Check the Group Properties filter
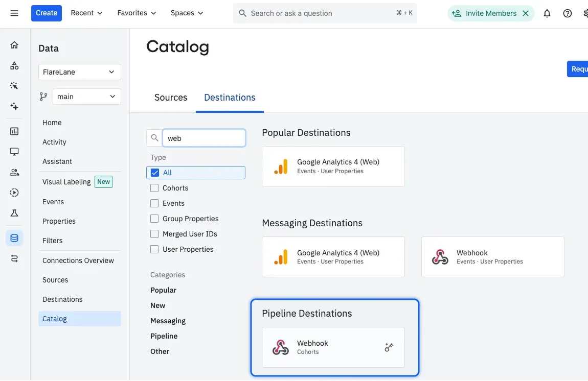Image resolution: width=588 pixels, height=381 pixels. click(x=154, y=219)
